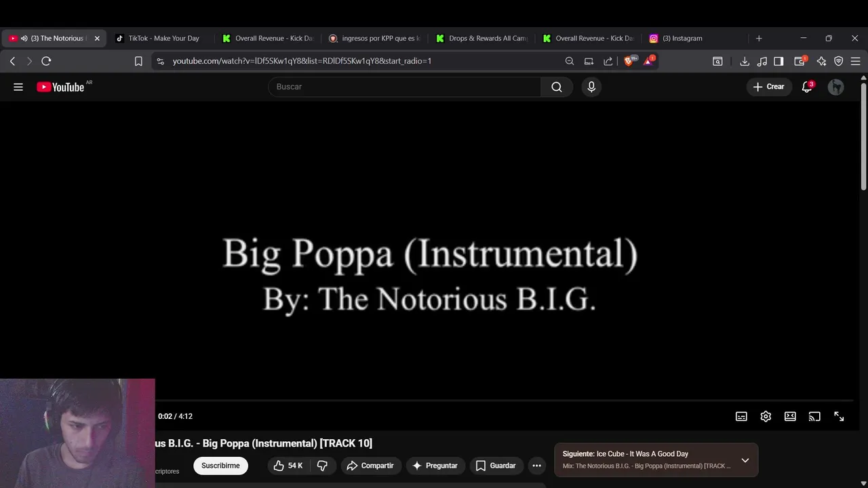This screenshot has height=488, width=868.
Task: Share this page from address bar
Action: pyautogui.click(x=608, y=61)
